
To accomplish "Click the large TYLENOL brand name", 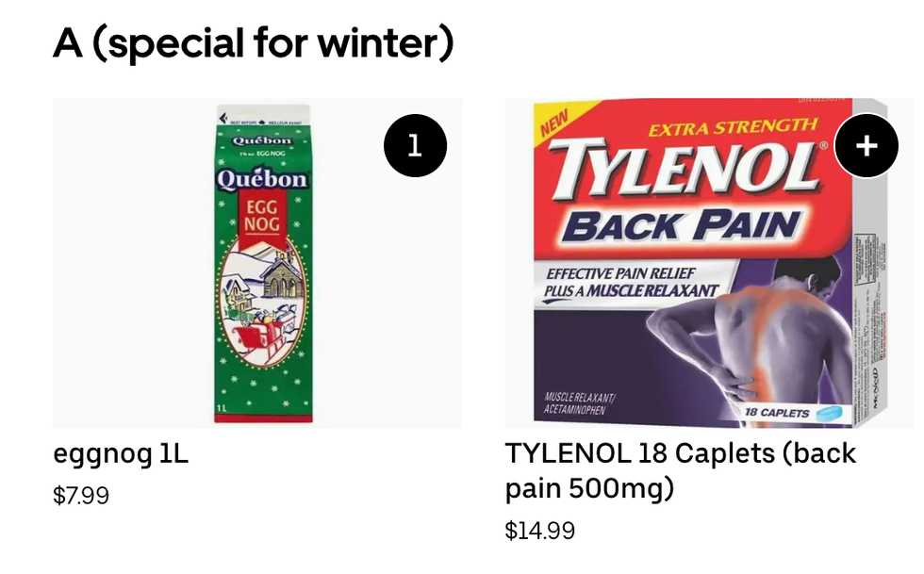I will [683, 172].
